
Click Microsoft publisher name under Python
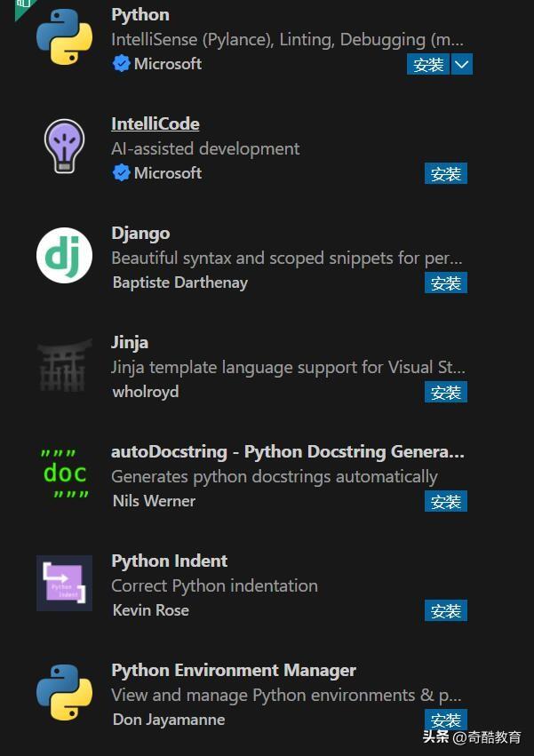tap(167, 64)
